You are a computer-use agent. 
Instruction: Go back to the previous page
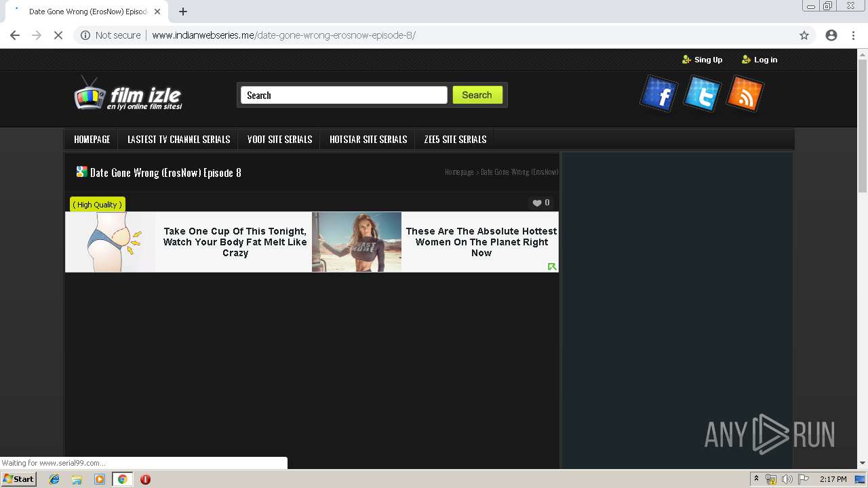pos(15,35)
